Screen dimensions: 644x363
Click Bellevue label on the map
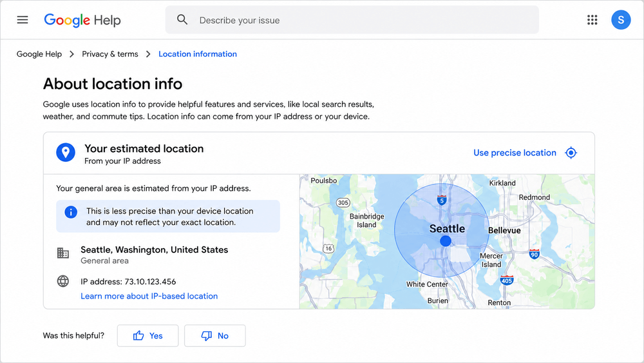point(504,231)
